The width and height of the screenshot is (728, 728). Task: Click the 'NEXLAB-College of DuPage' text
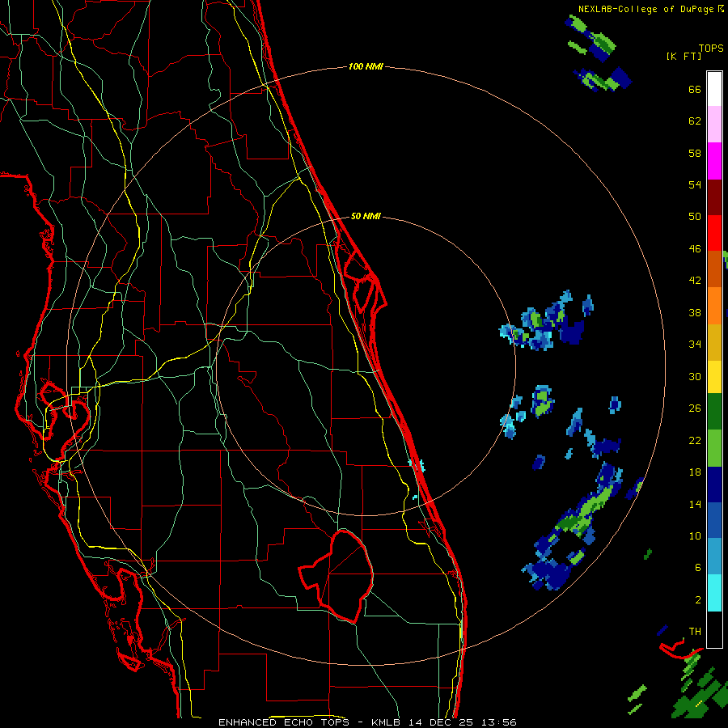click(x=645, y=9)
